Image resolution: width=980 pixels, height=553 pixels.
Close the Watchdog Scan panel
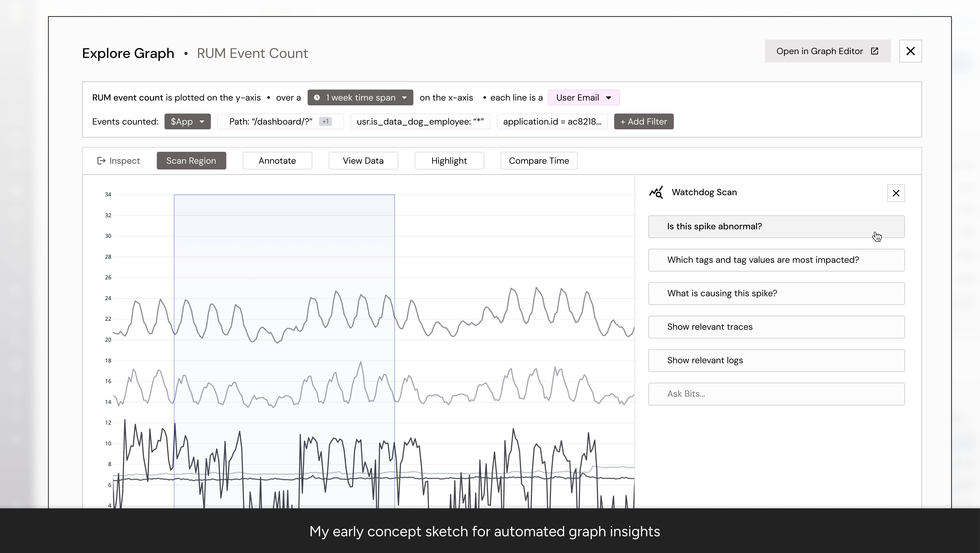pos(896,193)
